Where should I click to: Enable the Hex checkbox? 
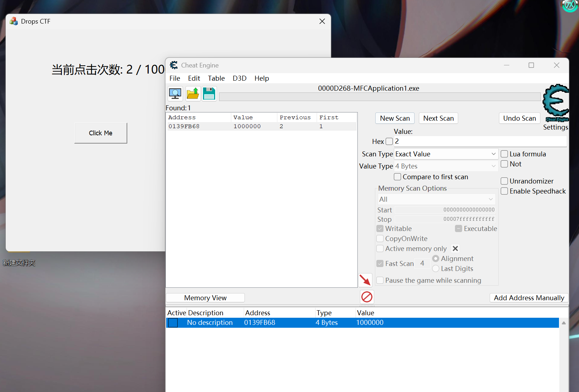click(389, 141)
